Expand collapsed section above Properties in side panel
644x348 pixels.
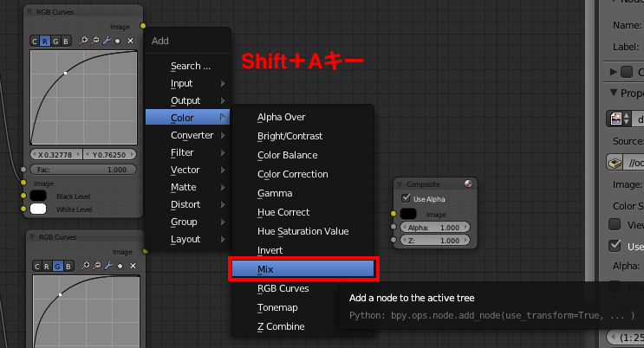pyautogui.click(x=614, y=72)
